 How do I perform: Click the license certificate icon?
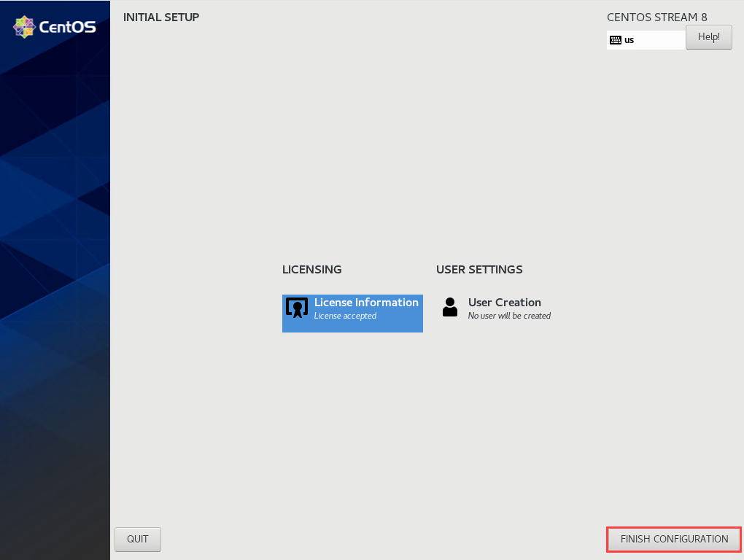click(296, 308)
